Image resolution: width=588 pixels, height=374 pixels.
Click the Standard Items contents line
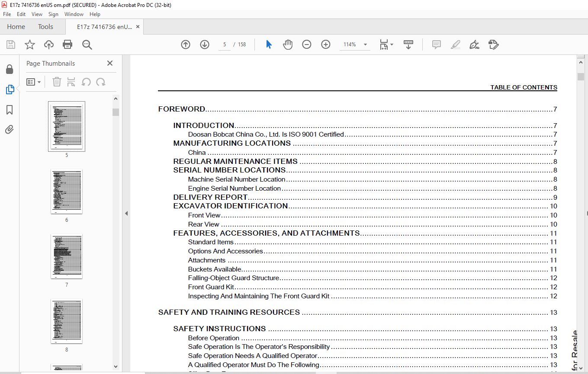tap(373, 242)
